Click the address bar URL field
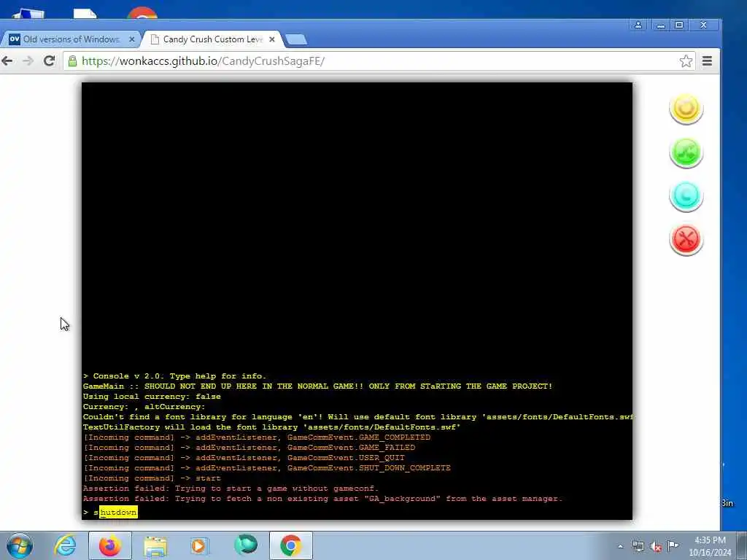Image resolution: width=747 pixels, height=560 pixels. (x=379, y=61)
